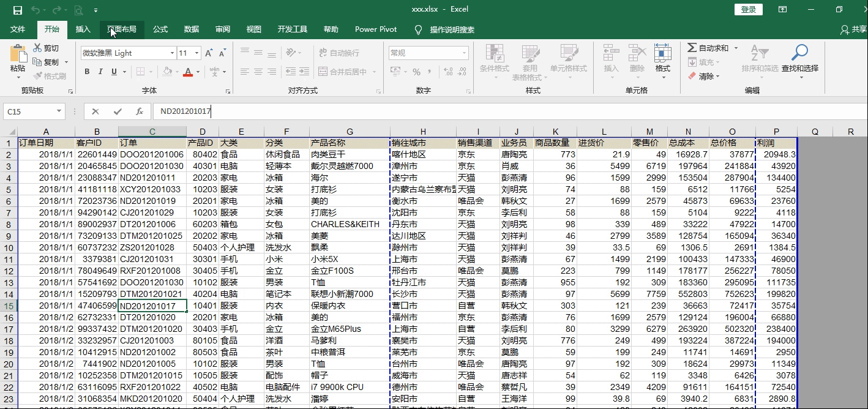Toggle Underline formatting
The image size is (868, 409).
point(114,72)
